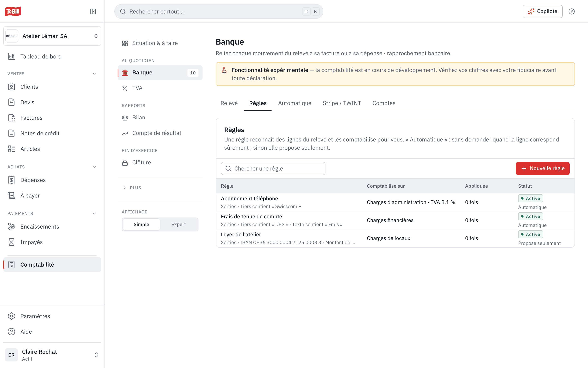Switch to the Comptes tab
Image resolution: width=588 pixels, height=368 pixels.
[384, 103]
